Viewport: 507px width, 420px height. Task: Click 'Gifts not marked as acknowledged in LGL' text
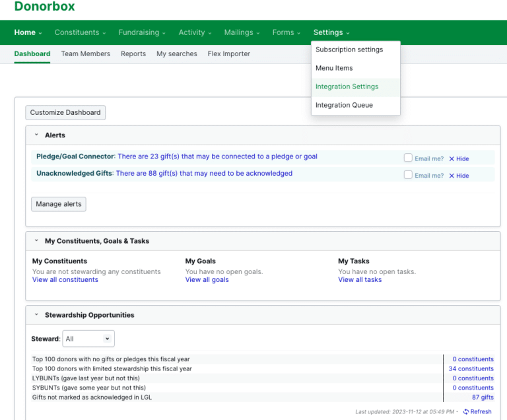pos(92,397)
